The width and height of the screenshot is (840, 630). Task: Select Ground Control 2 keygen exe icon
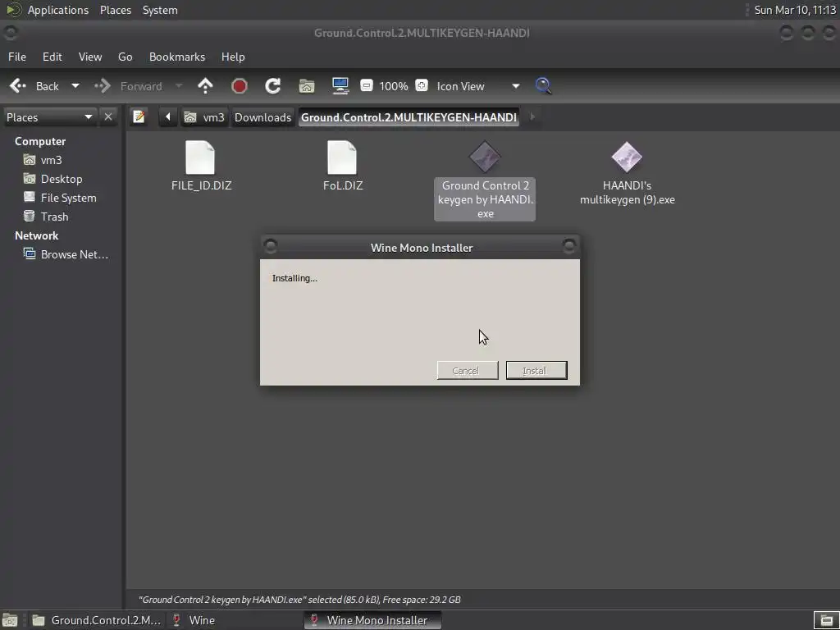pos(485,157)
